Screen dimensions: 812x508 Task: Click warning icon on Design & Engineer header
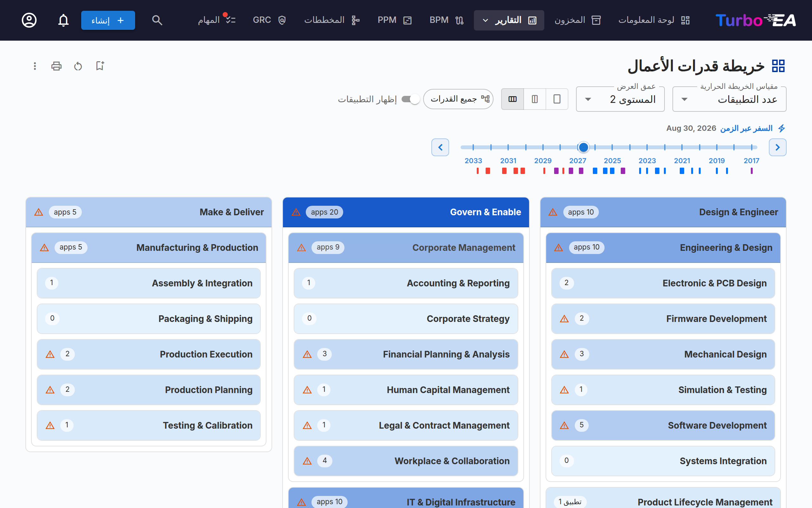553,212
